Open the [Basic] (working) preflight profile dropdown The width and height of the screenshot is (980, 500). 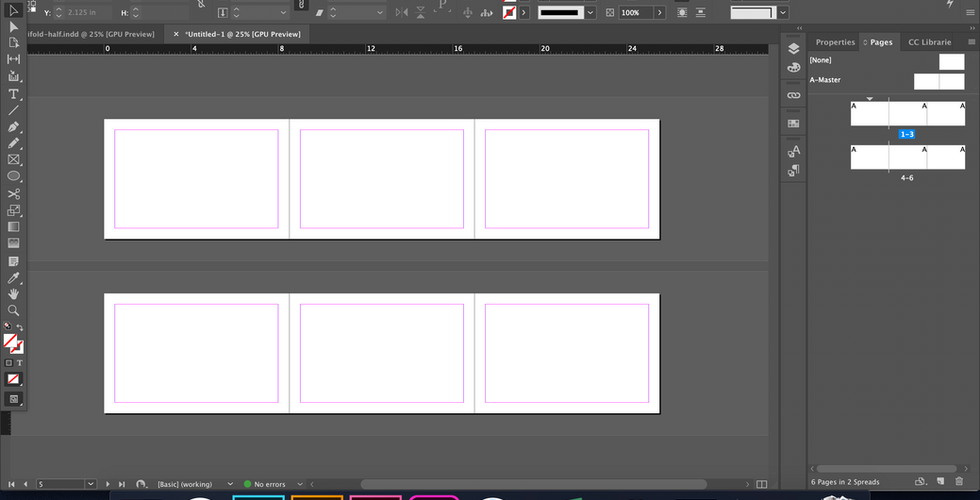click(x=230, y=484)
